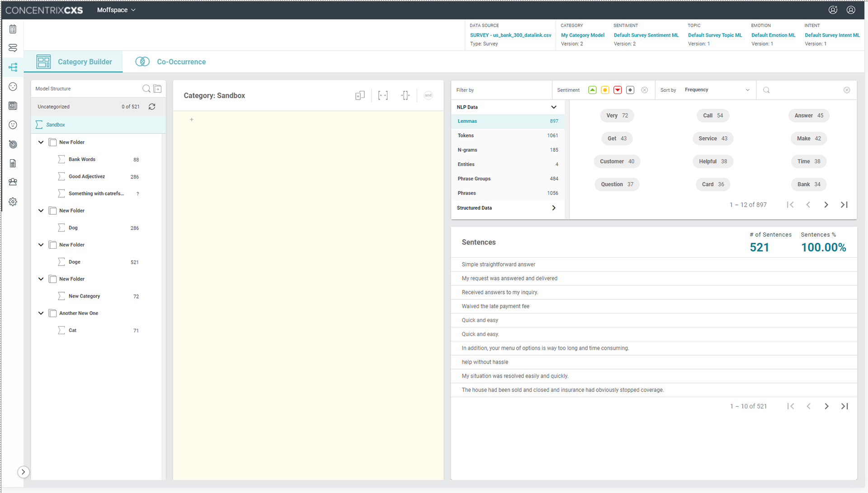Open the My Category Model link
The width and height of the screenshot is (868, 493).
point(582,35)
